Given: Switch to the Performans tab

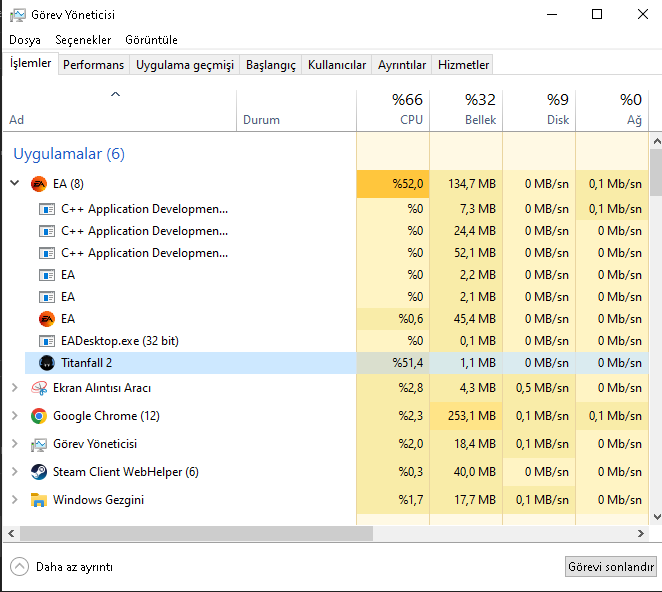Looking at the screenshot, I should 93,65.
